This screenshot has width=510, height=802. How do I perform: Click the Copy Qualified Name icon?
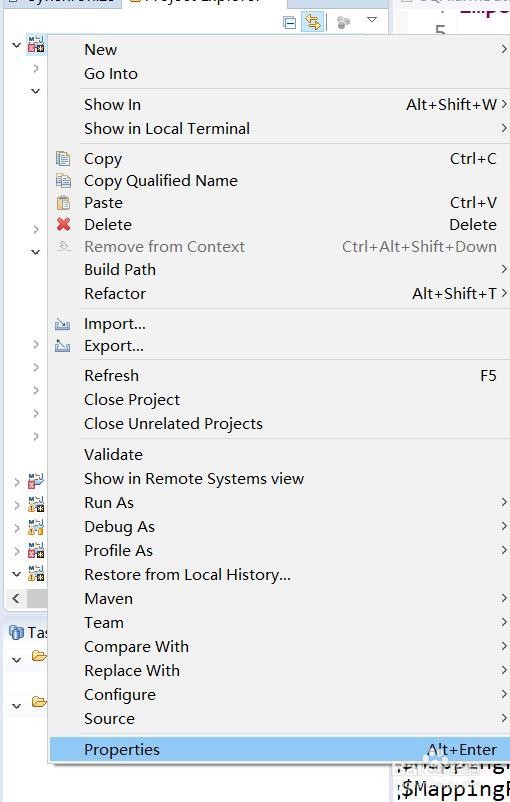click(x=63, y=181)
